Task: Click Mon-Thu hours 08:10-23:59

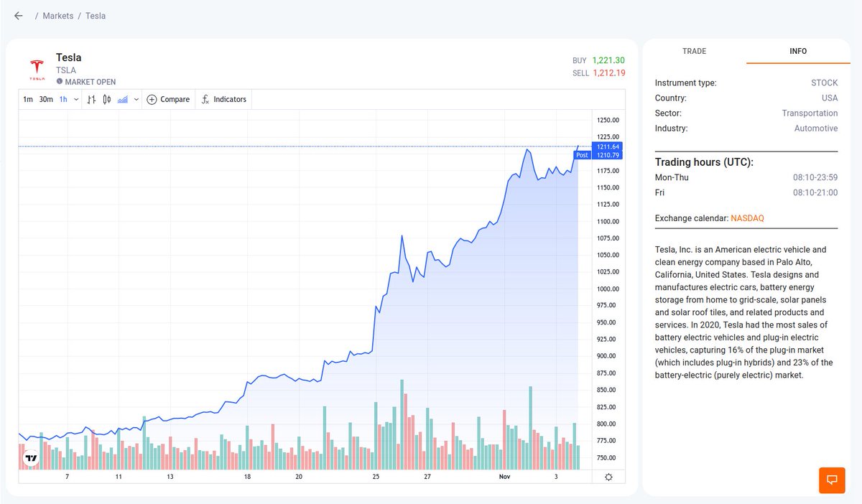Action: (x=815, y=177)
